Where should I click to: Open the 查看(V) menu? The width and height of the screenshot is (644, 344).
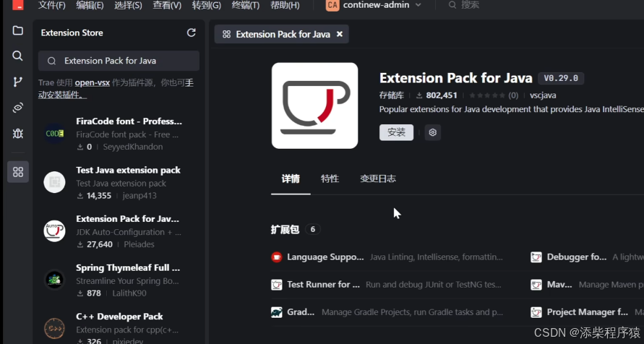click(167, 5)
